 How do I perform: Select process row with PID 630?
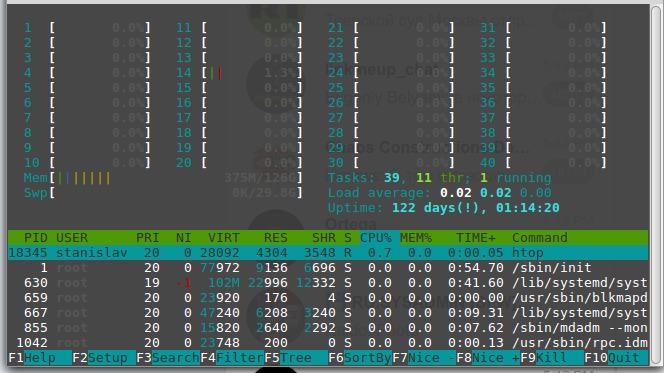pos(328,283)
